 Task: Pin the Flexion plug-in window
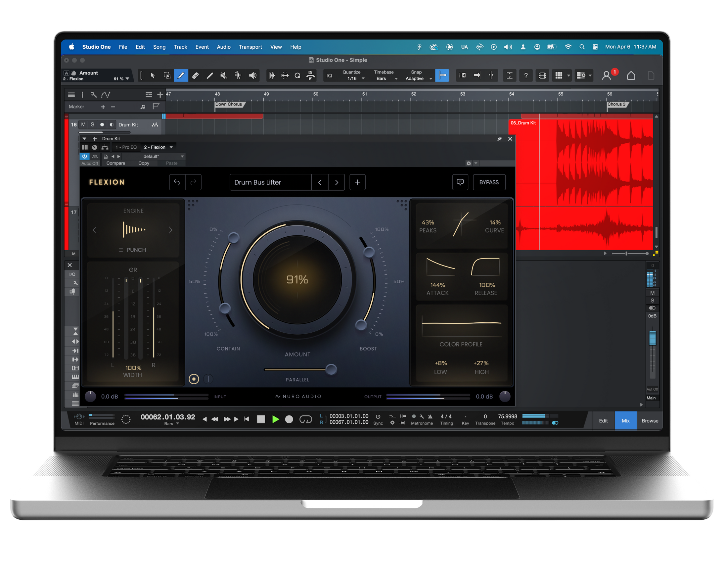tap(499, 139)
